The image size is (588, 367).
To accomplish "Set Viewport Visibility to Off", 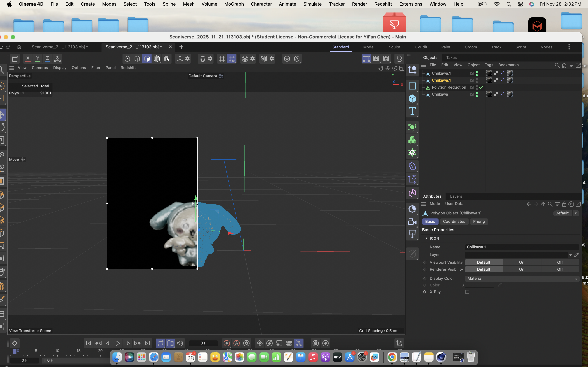I will point(560,262).
